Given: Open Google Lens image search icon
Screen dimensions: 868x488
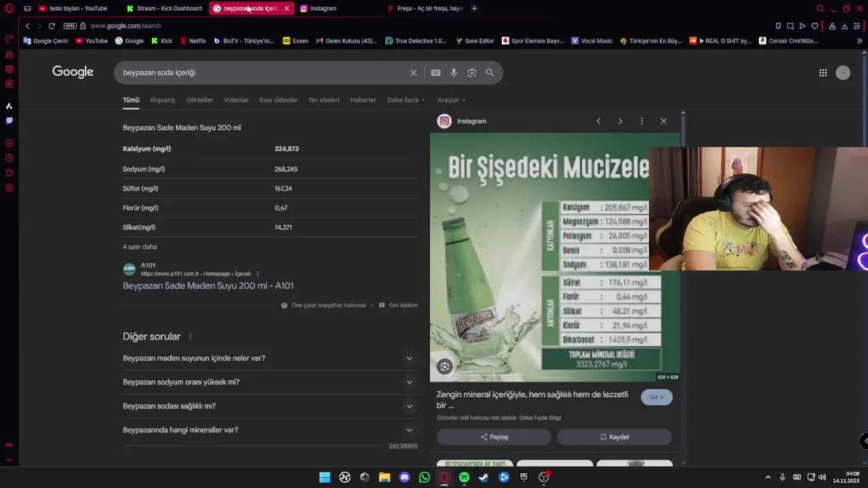Looking at the screenshot, I should click(x=472, y=73).
